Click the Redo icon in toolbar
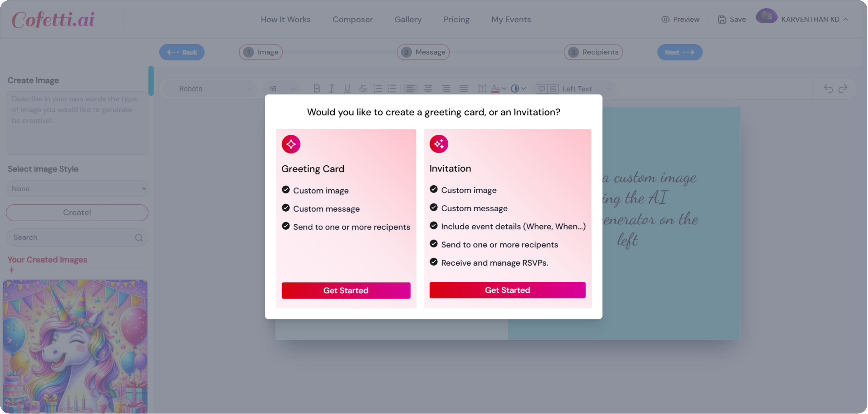Viewport: 868px width, 414px height. point(843,89)
